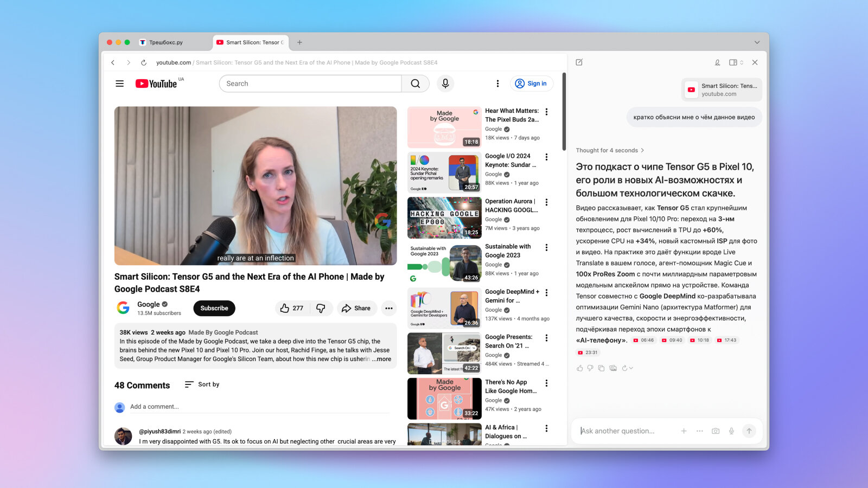Start a new chat in assistant panel

[579, 62]
